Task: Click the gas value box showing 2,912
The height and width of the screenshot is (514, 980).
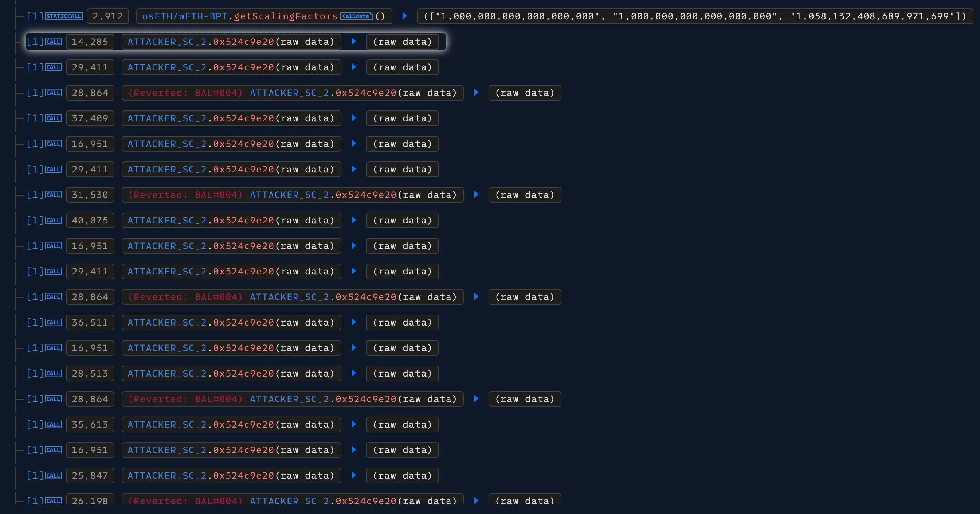Action: click(x=107, y=16)
